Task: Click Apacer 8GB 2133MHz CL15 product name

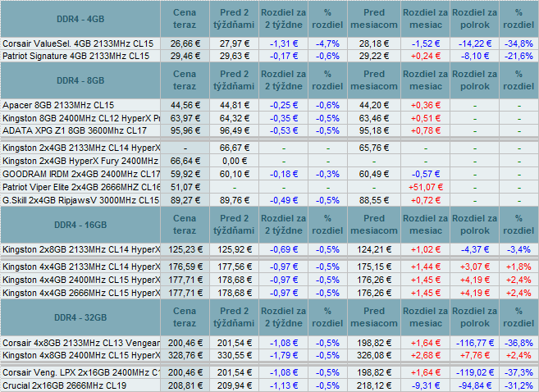Action: point(58,105)
